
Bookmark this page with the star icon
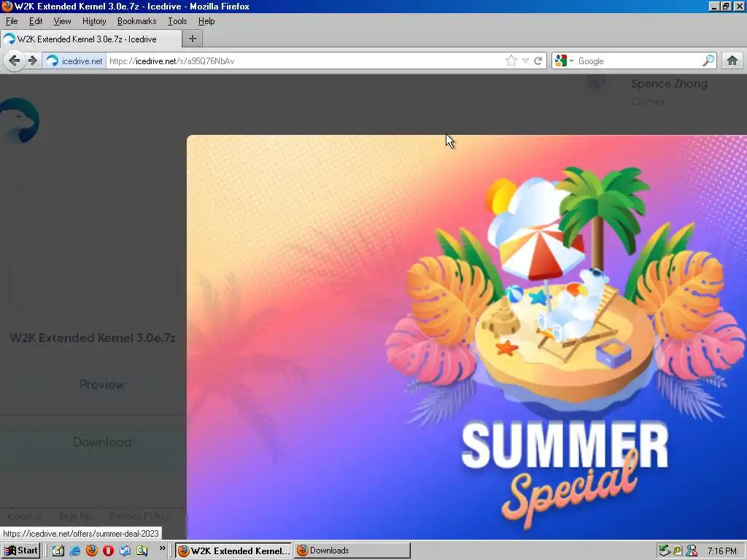tap(511, 61)
